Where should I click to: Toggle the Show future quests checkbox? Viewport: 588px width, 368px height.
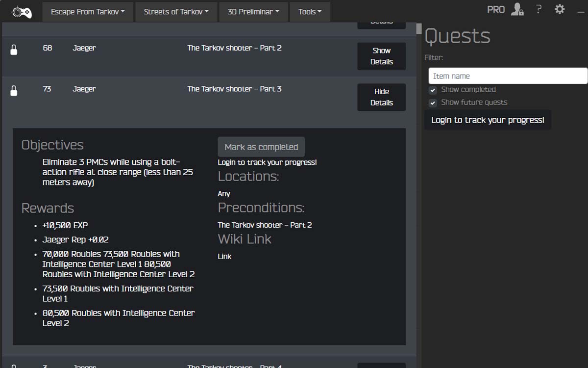pos(433,103)
